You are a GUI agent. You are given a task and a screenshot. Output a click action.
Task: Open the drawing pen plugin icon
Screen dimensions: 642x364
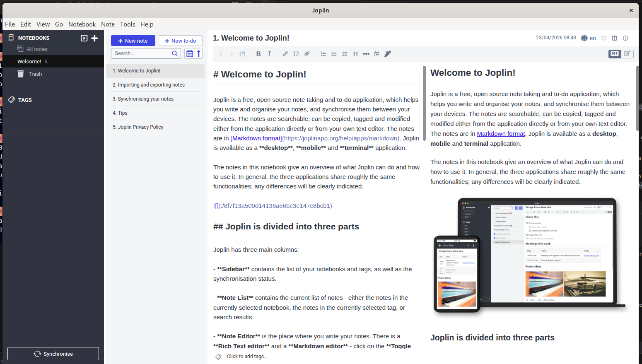[388, 54]
